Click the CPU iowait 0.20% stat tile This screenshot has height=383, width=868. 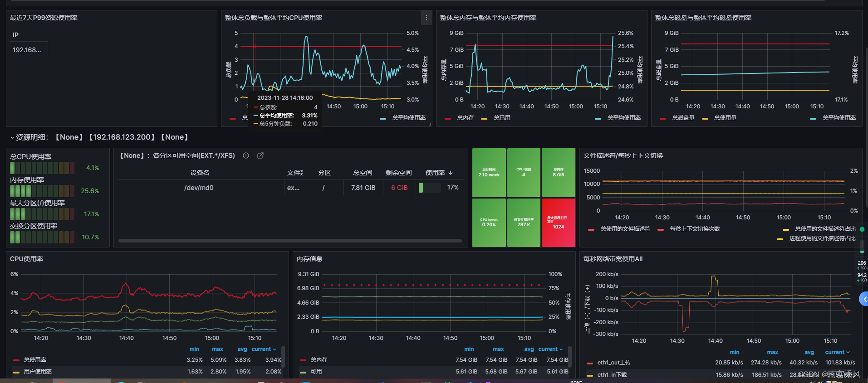[489, 223]
